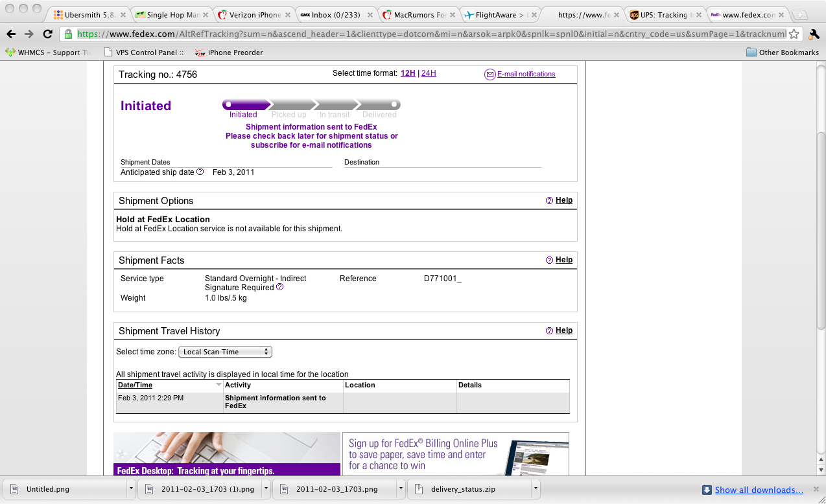Viewport: 826px width, 504px height.
Task: Click the Details column header
Action: pos(470,385)
